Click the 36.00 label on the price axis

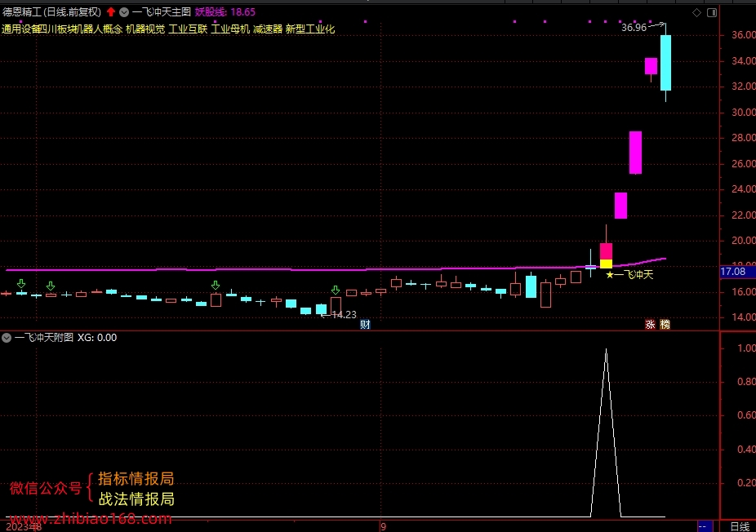[744, 35]
